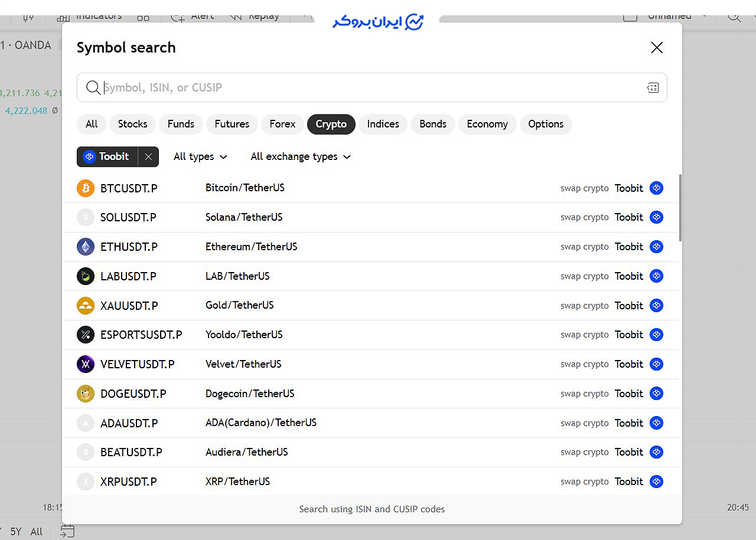Select the SOLUSDT.P symbol

pos(128,217)
